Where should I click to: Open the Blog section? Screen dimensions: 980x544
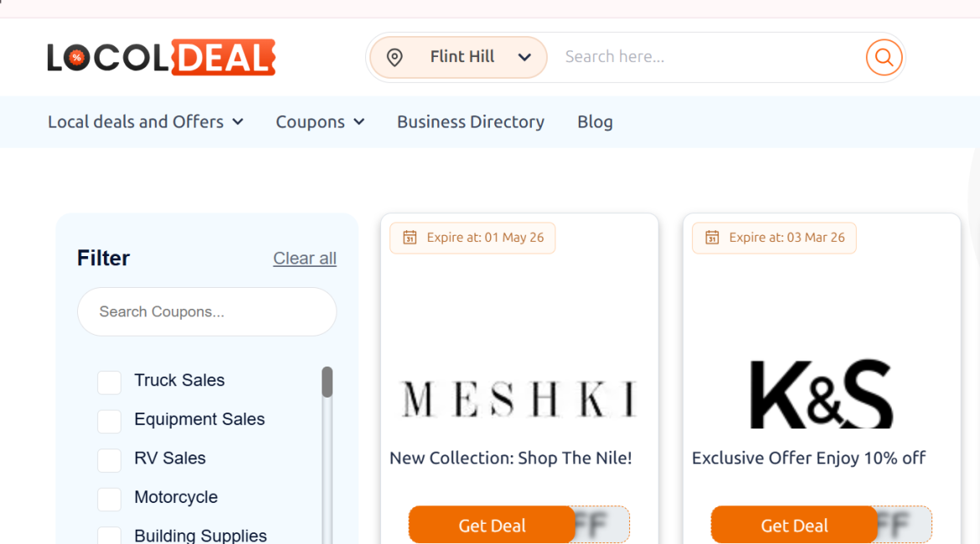(x=595, y=121)
